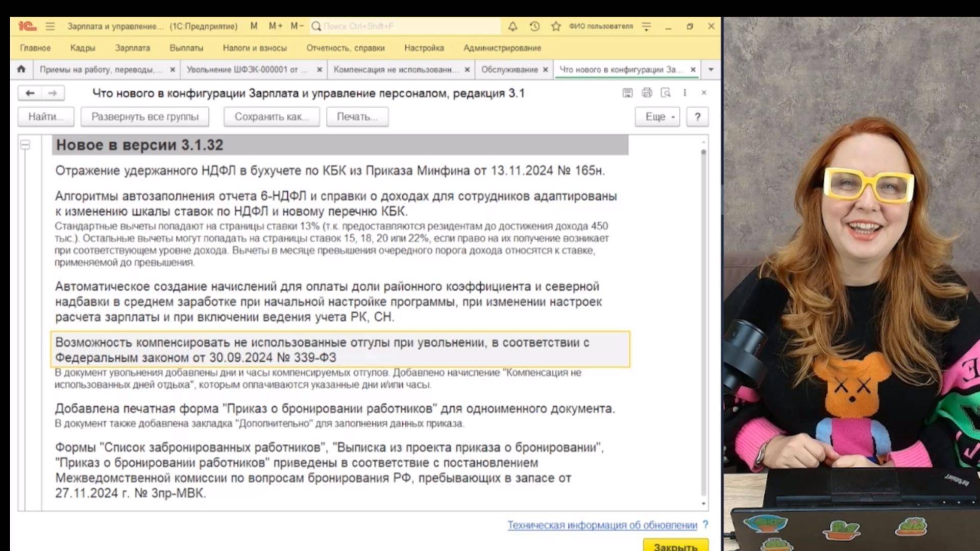Viewport: 980px width, 551px height.
Task: Open the Еще dropdown menu
Action: (656, 116)
